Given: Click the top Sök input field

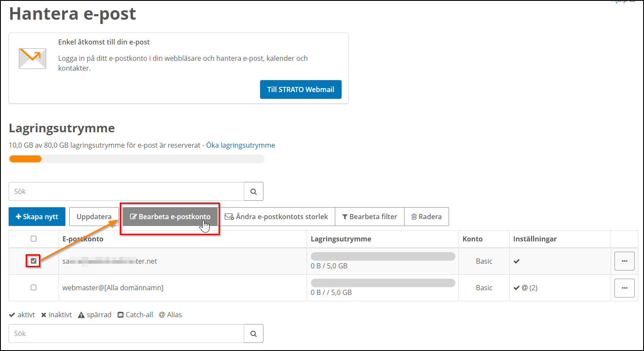Looking at the screenshot, I should 126,192.
